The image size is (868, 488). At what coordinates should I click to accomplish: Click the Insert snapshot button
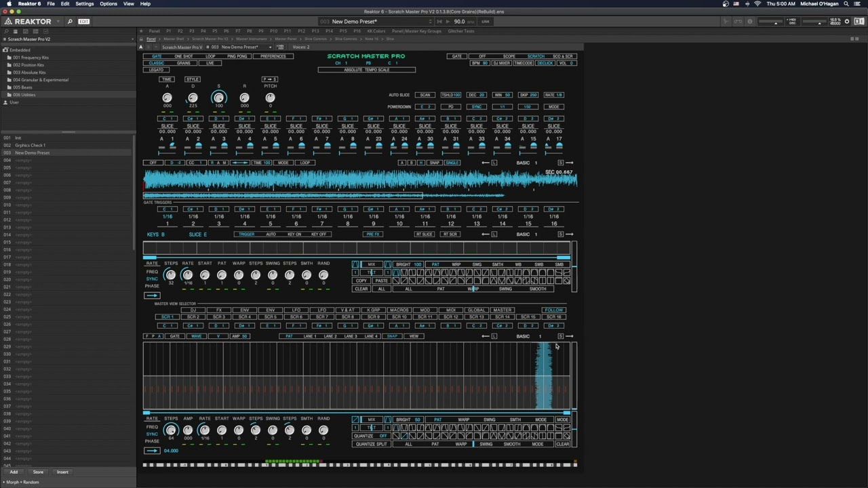(x=62, y=472)
